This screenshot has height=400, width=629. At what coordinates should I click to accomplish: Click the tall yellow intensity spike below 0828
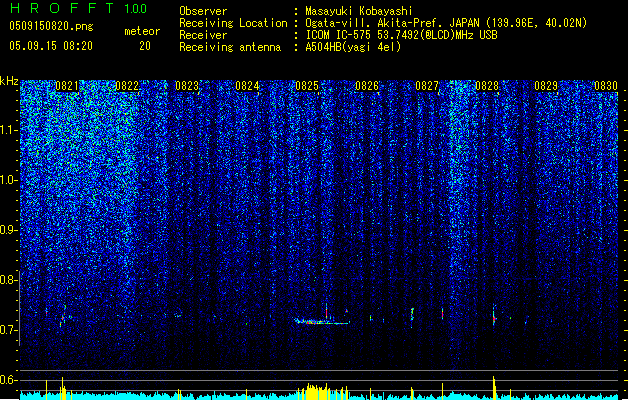tap(494, 387)
